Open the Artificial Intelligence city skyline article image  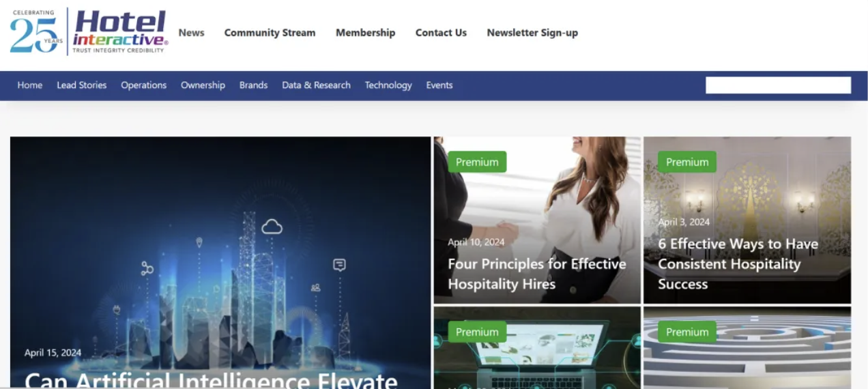pos(220,263)
